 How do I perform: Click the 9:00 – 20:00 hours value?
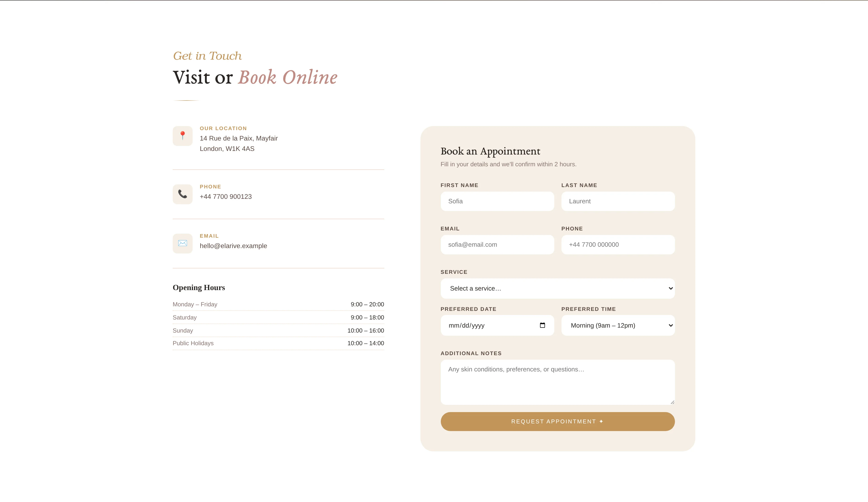point(367,304)
